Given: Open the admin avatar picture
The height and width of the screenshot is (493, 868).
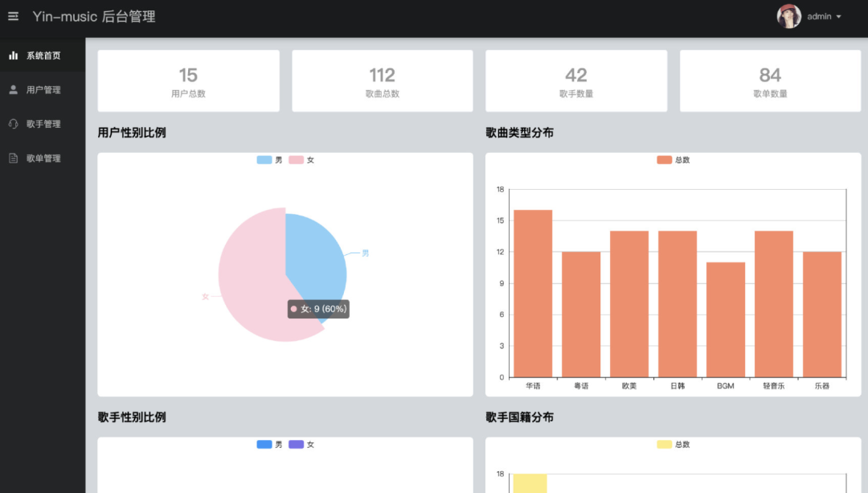Looking at the screenshot, I should pos(789,17).
